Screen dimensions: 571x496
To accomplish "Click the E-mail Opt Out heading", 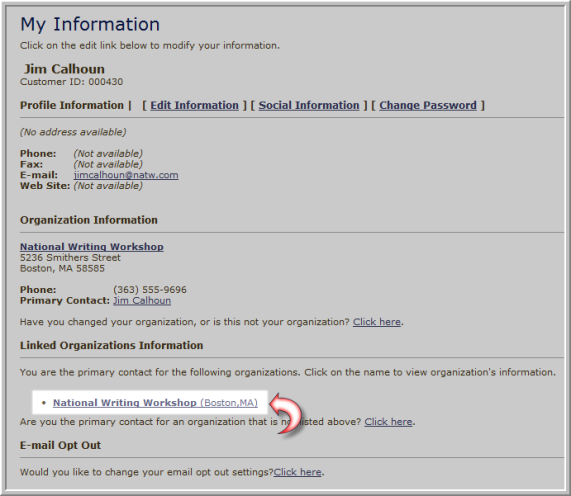I will (x=60, y=445).
